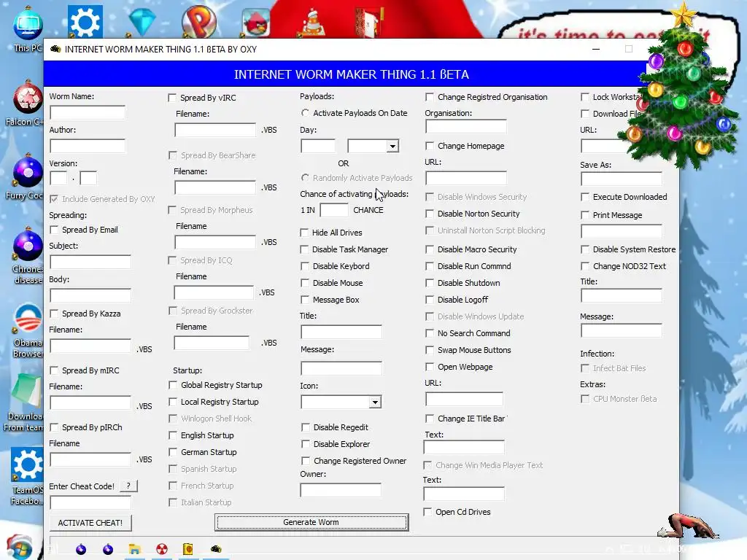This screenshot has height=560, width=747.
Task: Tick the Change Homepage checkbox
Action: coord(430,146)
